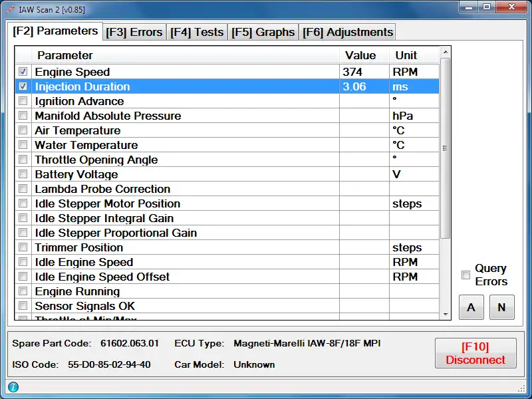Click the info icon in status bar
Image resolution: width=532 pixels, height=399 pixels.
coord(13,387)
